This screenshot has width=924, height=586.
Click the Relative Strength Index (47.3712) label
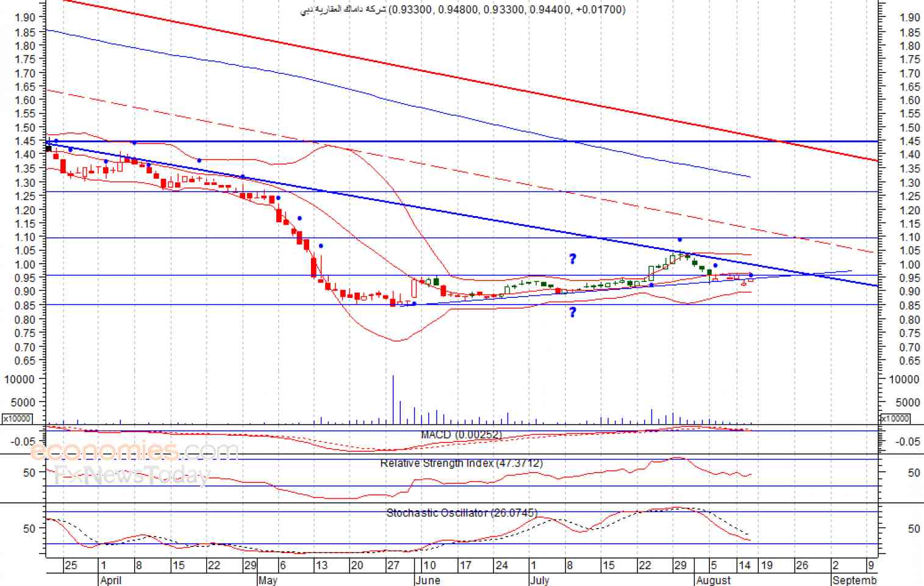(461, 463)
